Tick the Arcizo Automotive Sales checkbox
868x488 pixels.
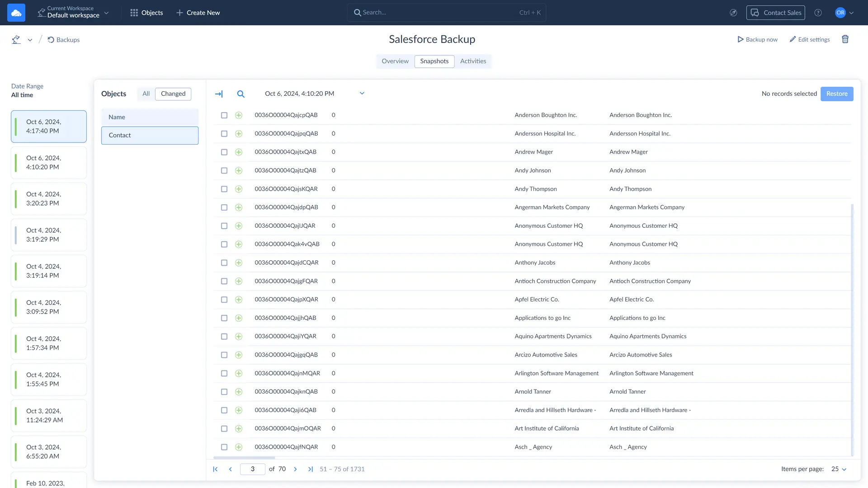(224, 355)
